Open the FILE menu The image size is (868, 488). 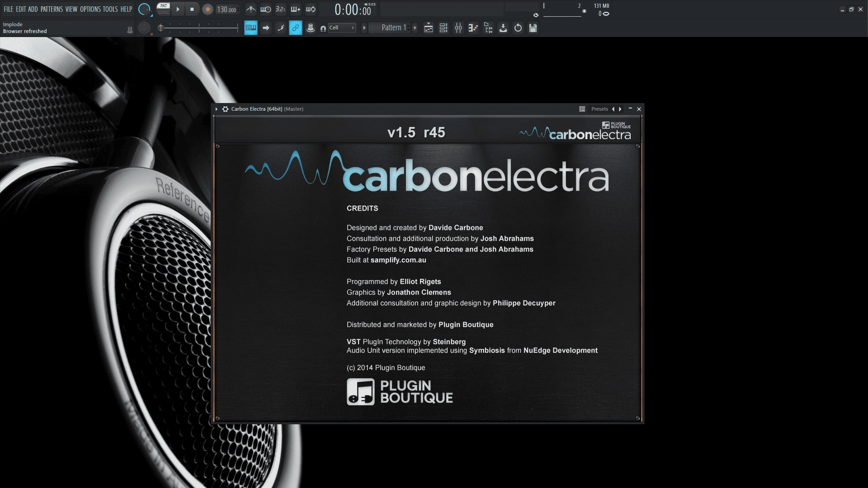tap(9, 9)
